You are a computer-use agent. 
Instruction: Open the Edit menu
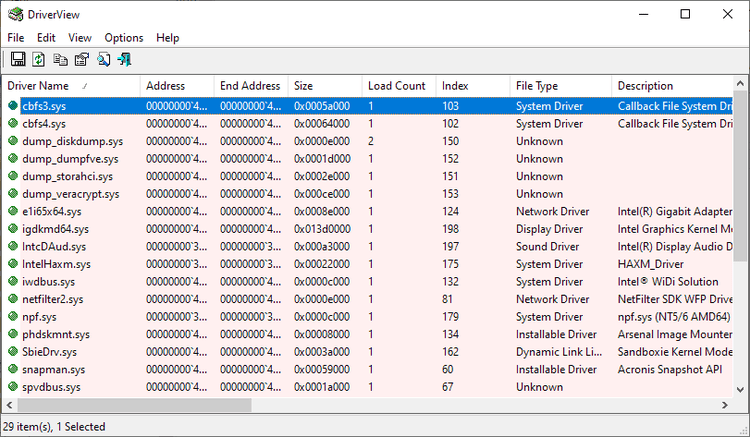(46, 38)
